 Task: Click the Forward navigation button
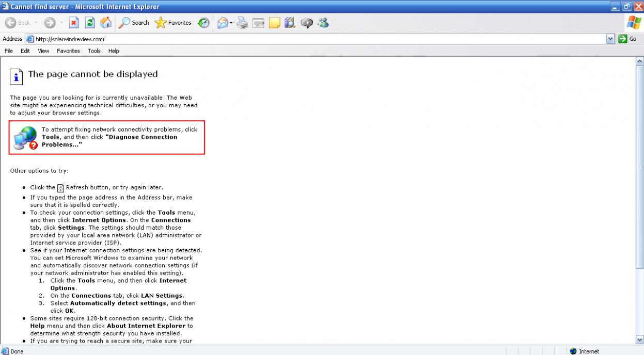coord(50,23)
